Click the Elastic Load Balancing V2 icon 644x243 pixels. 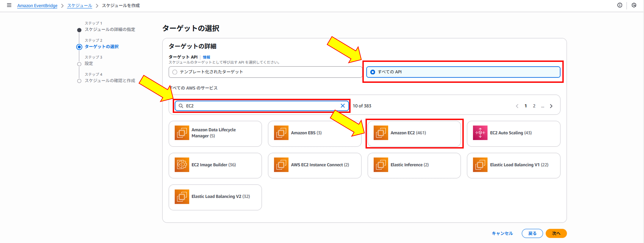(182, 197)
